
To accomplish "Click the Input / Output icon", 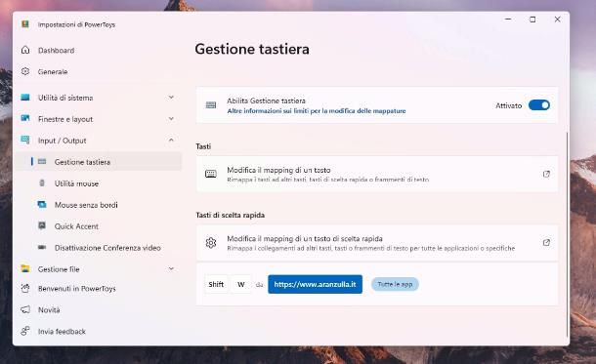I will point(25,141).
